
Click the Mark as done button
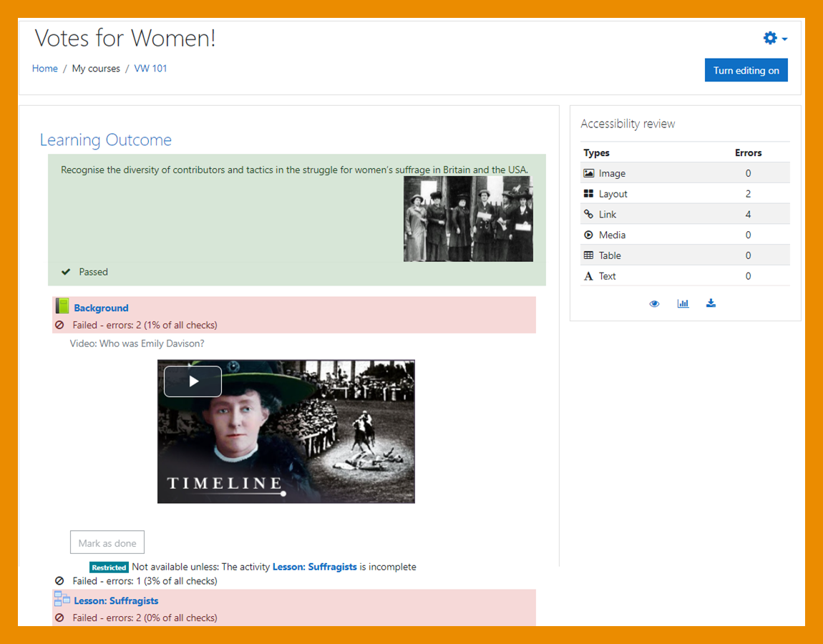tap(107, 543)
